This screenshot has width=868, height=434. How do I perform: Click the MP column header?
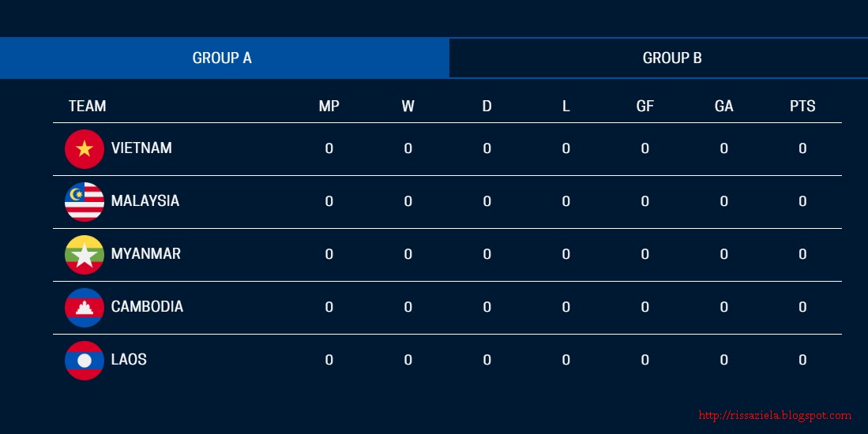tap(329, 107)
